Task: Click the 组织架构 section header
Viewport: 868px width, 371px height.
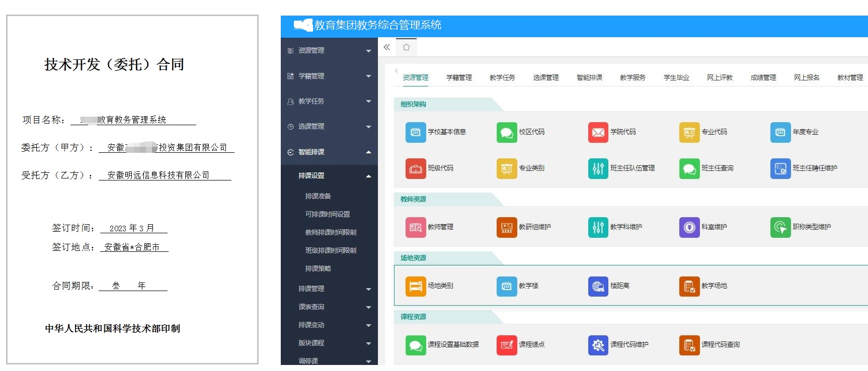Action: point(413,105)
